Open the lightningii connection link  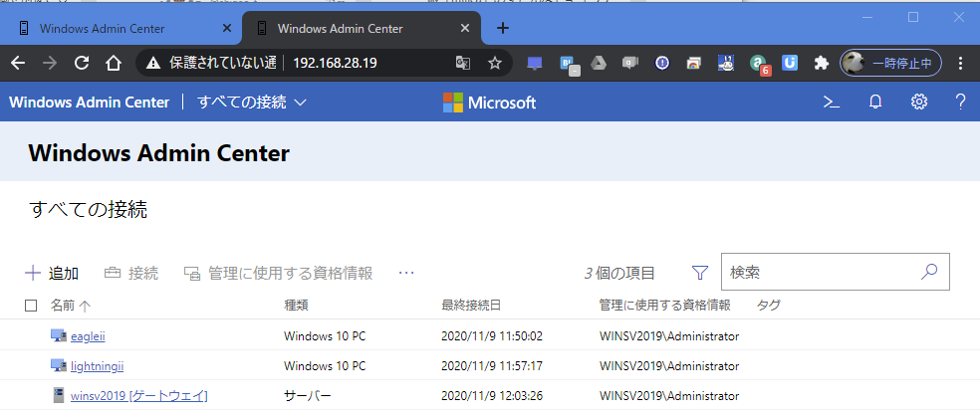(x=97, y=366)
